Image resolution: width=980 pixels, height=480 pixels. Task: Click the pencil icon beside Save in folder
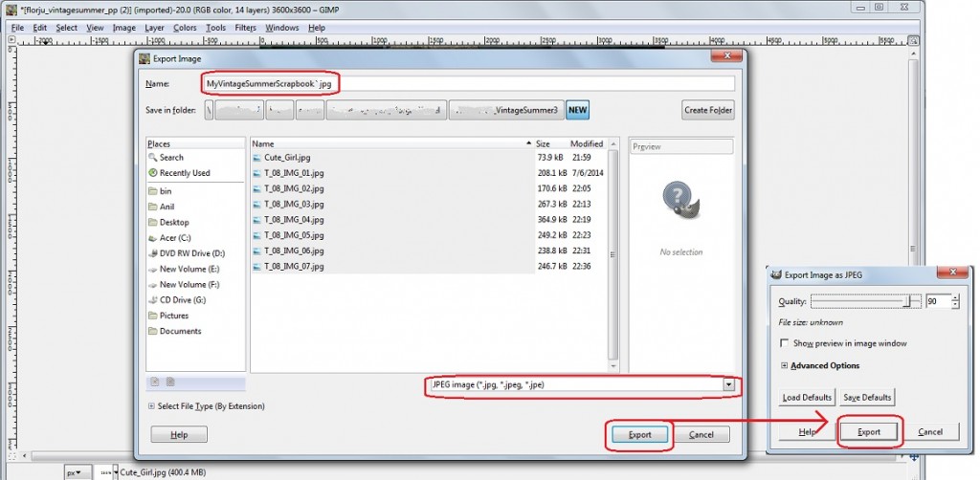pyautogui.click(x=211, y=110)
